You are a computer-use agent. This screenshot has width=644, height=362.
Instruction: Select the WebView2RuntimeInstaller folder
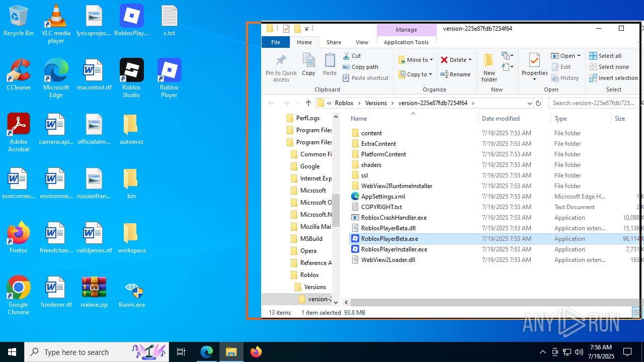(x=391, y=186)
